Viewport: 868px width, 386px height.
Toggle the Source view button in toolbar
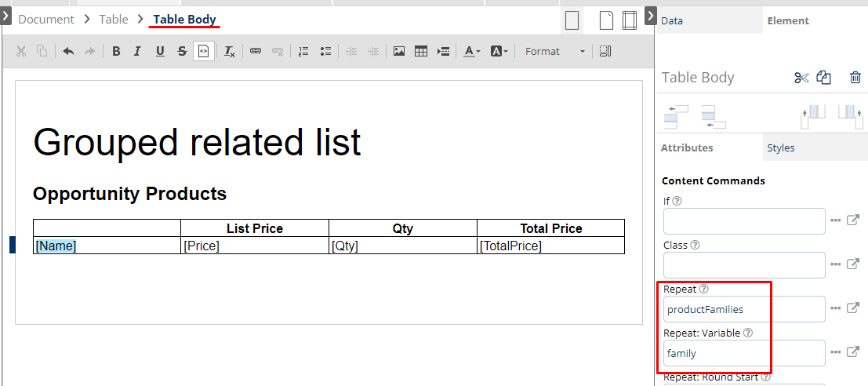[203, 51]
